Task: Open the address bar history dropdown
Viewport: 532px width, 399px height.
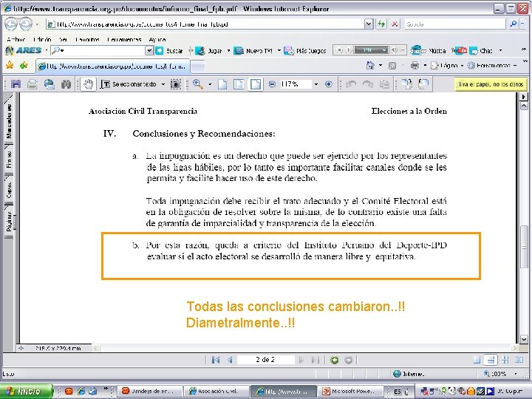Action: click(x=369, y=24)
